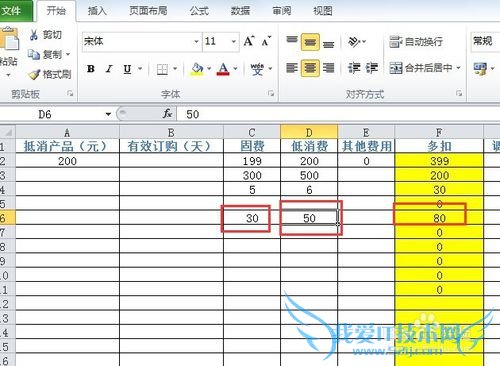The width and height of the screenshot is (500, 366).
Task: Click the cell borders icon
Action: pyautogui.click(x=162, y=69)
